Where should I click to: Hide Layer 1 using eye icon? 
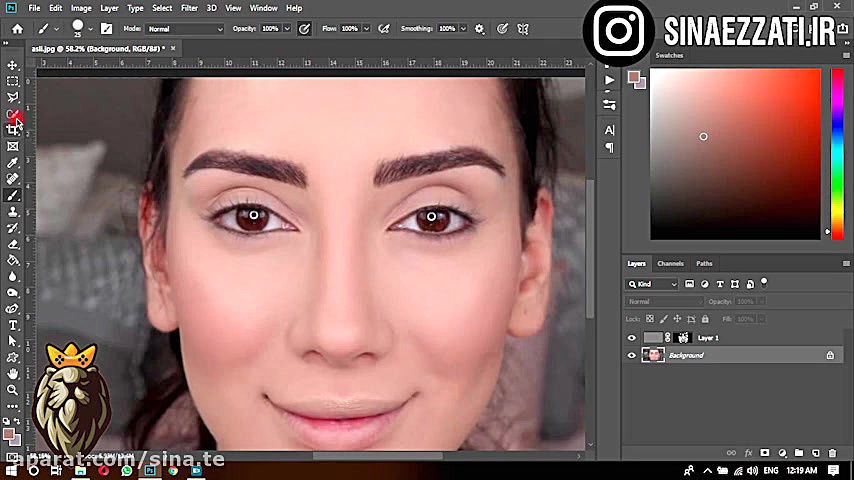pyautogui.click(x=631, y=338)
